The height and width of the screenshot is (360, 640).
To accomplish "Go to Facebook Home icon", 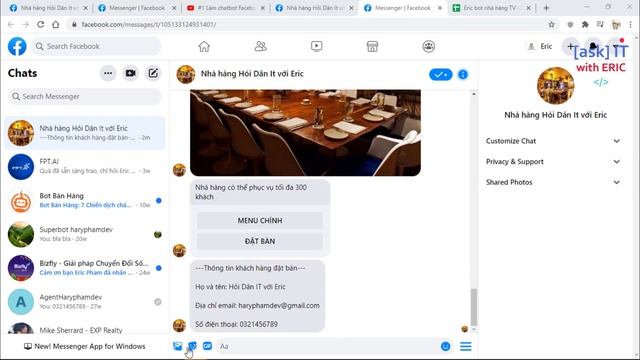I will [204, 46].
